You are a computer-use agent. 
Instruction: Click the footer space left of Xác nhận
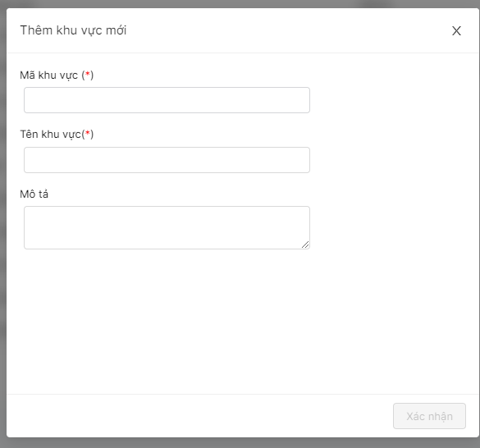[199, 416]
